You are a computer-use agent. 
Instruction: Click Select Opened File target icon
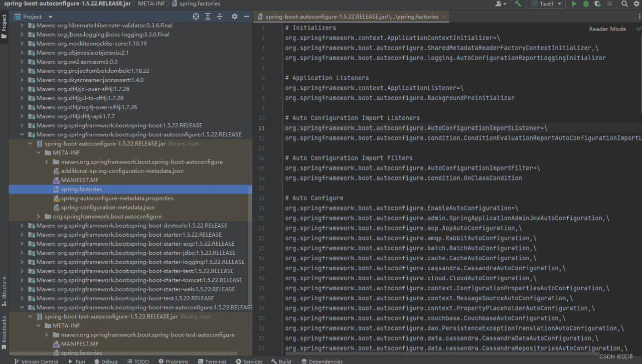click(196, 17)
